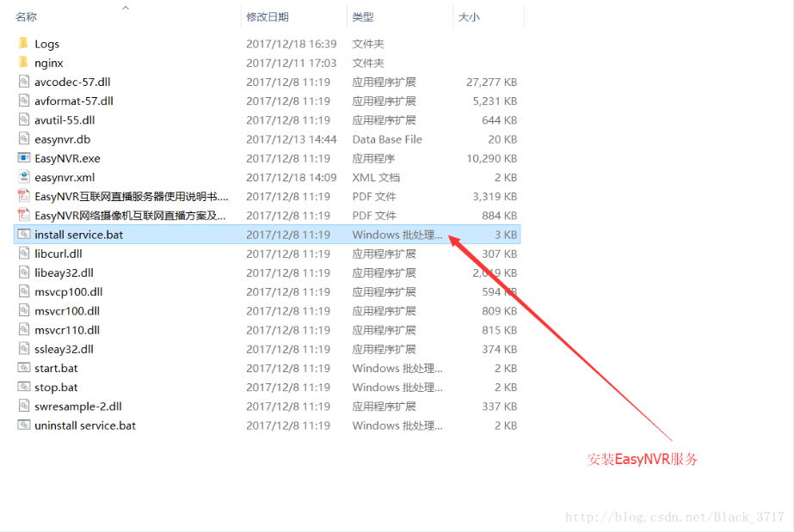Click the Data Base File type cell
The image size is (794, 532).
coord(387,139)
